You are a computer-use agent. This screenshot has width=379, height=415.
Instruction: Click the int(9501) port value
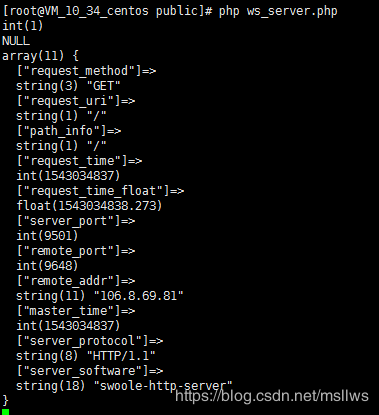47,236
